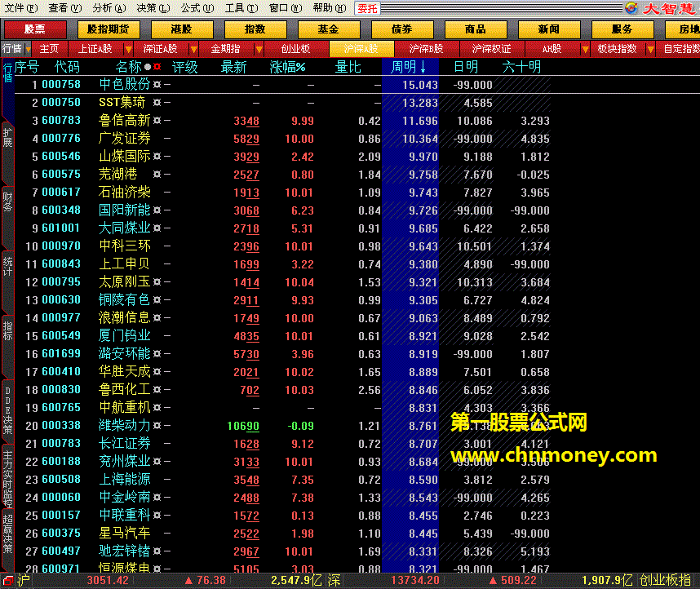Open the 行情 dropdown arrow

(x=28, y=49)
